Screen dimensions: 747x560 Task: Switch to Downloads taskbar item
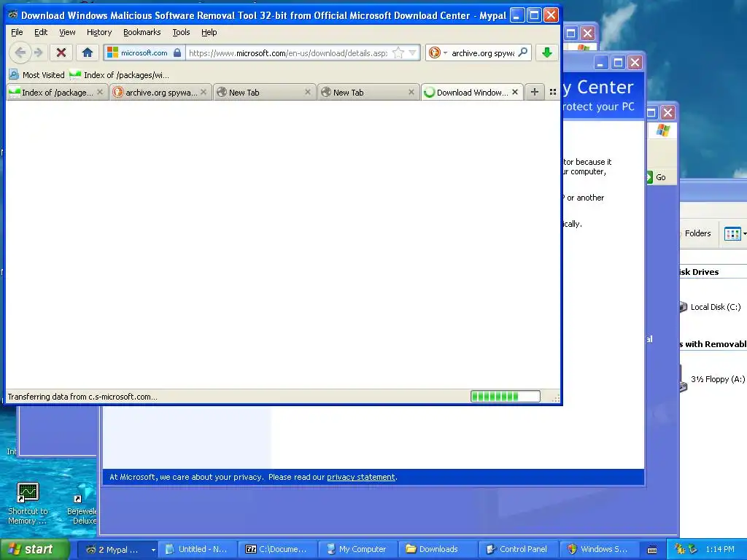438,550
